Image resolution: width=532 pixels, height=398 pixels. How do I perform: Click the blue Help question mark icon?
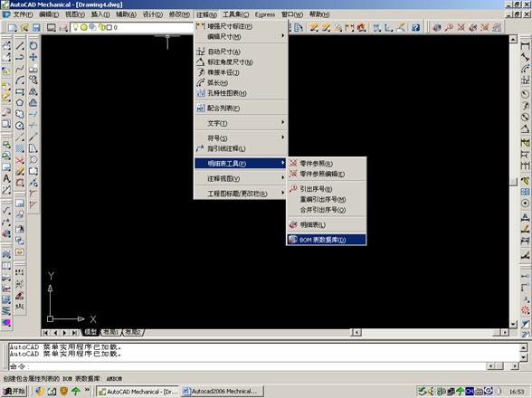coord(416,27)
